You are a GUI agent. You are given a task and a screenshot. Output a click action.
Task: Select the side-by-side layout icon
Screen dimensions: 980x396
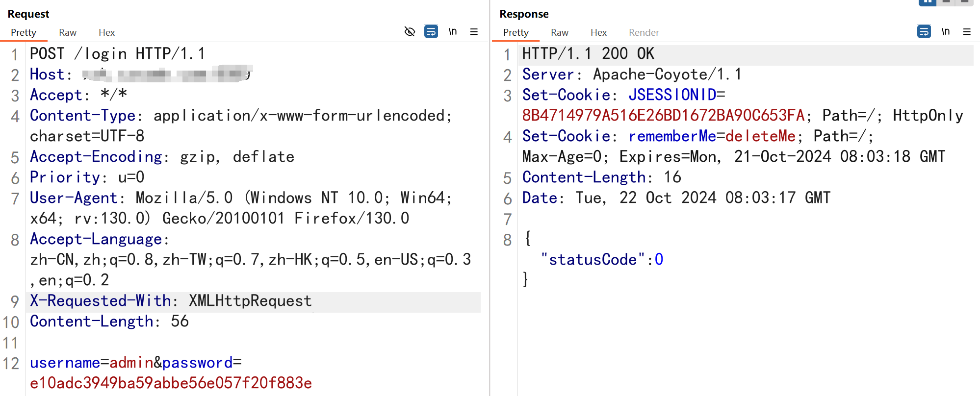coord(927,2)
